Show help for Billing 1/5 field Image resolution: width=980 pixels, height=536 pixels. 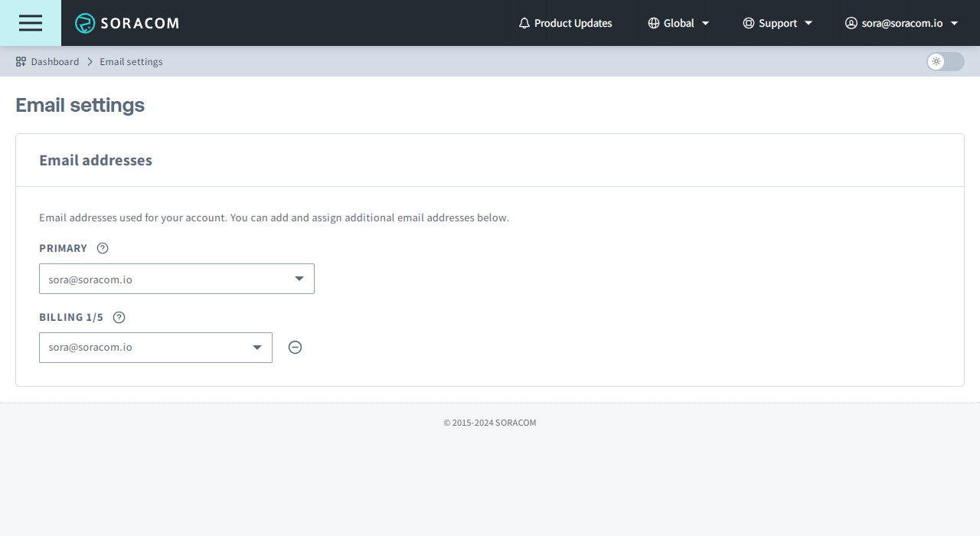pos(119,317)
